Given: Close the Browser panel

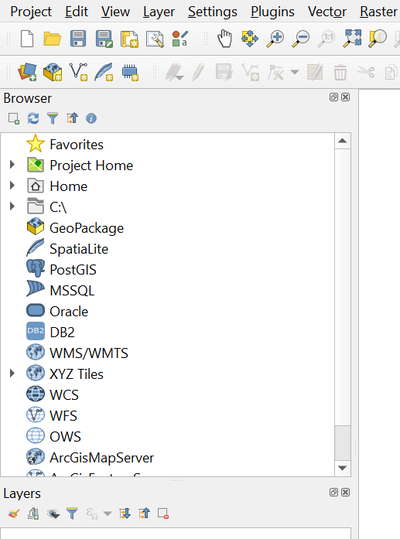Looking at the screenshot, I should [x=345, y=97].
